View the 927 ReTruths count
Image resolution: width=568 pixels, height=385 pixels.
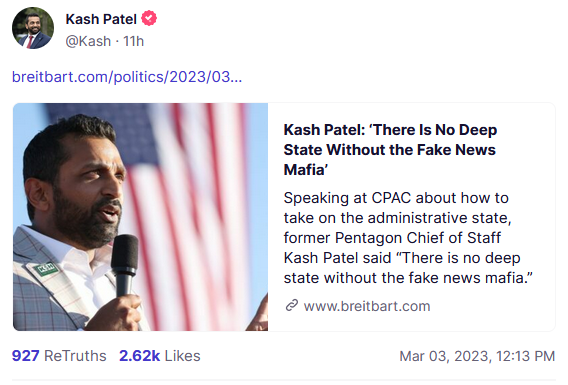[25, 356]
